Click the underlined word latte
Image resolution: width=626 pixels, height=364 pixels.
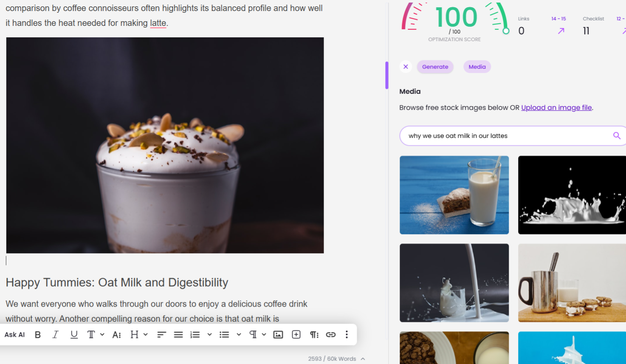point(158,23)
